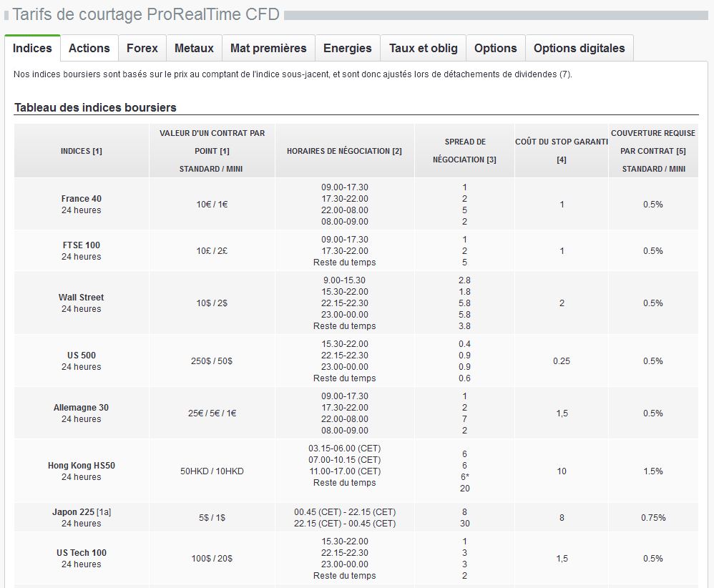
Task: Select the Hong Kong HS50 index name
Action: coord(82,466)
